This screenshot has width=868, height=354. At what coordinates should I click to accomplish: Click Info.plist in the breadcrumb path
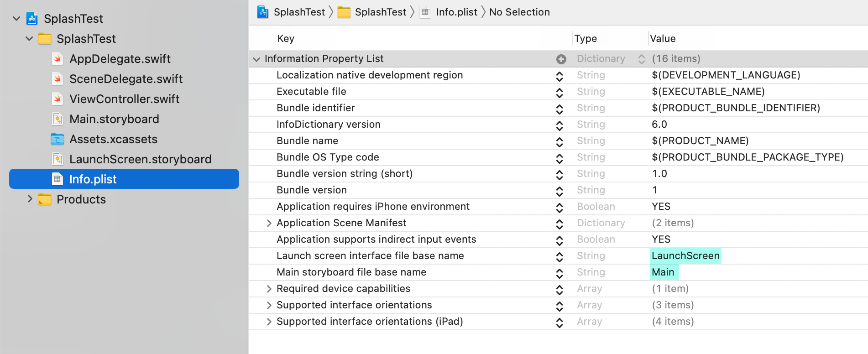(x=457, y=12)
